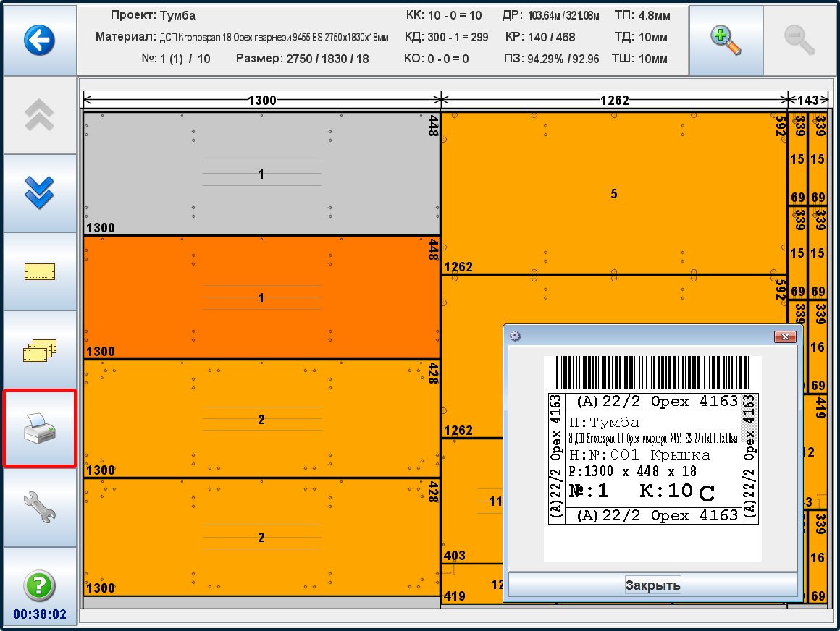Click the timer reading 00:38:02
This screenshot has height=631, width=840.
tap(40, 614)
